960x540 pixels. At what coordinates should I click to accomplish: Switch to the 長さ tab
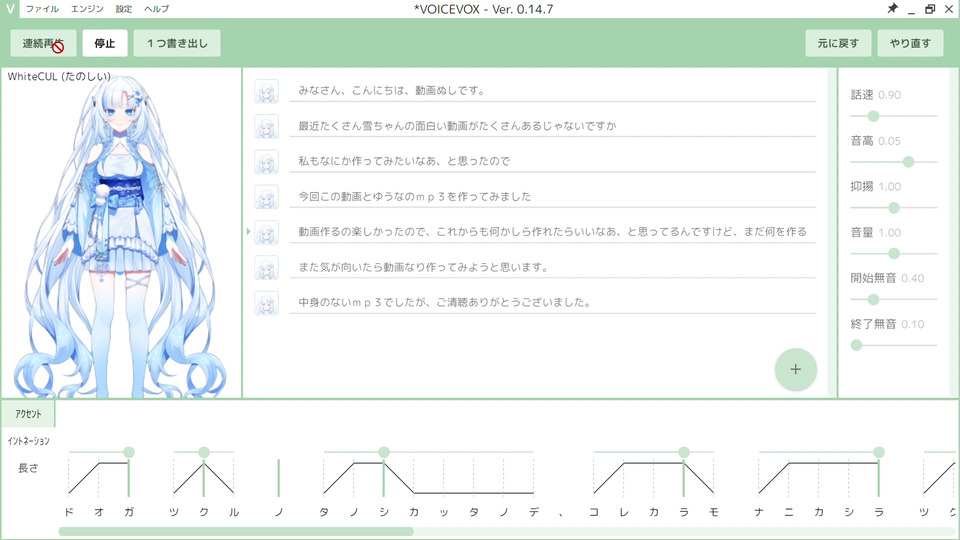click(x=28, y=468)
